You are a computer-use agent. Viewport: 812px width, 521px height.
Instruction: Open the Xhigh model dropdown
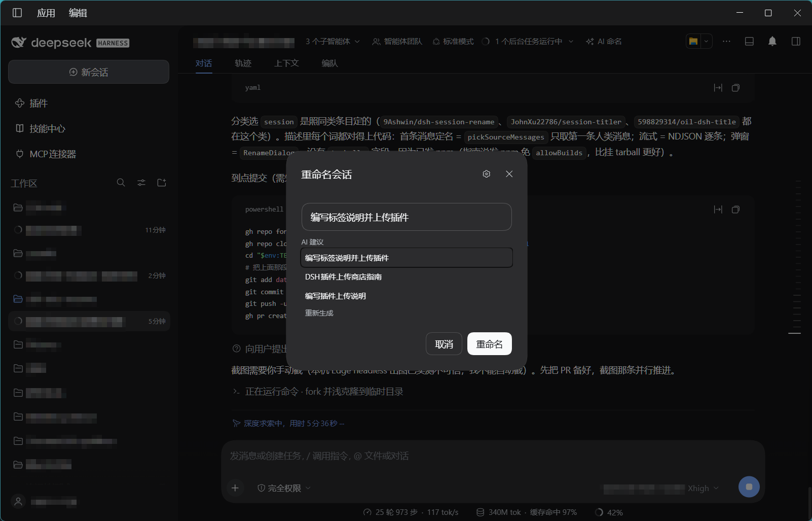click(x=703, y=488)
